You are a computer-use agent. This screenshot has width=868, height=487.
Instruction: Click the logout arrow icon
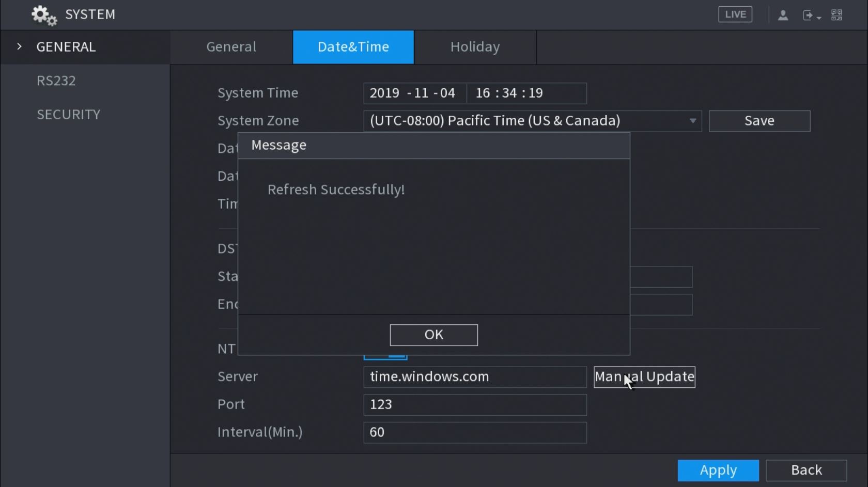tap(809, 15)
